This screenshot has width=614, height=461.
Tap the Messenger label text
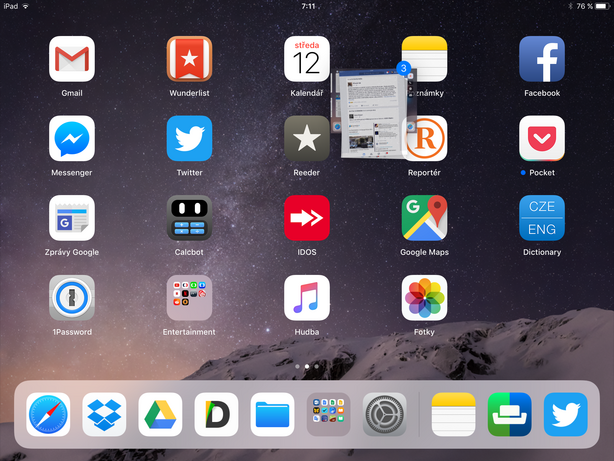pos(72,172)
